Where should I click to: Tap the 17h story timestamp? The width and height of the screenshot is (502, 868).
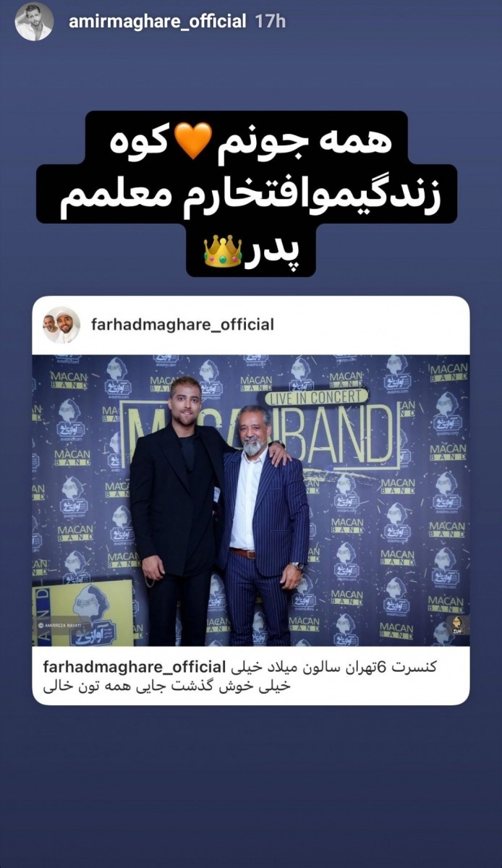(x=271, y=22)
